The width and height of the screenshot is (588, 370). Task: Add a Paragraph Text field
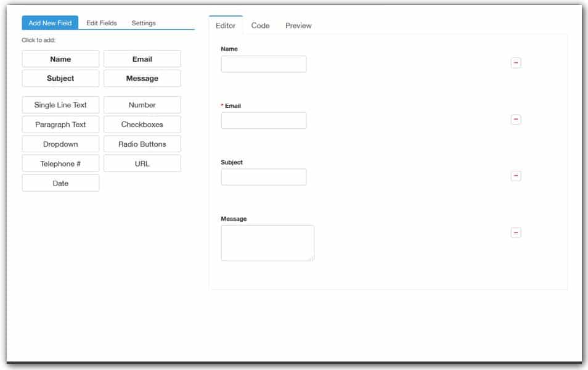[x=60, y=124]
